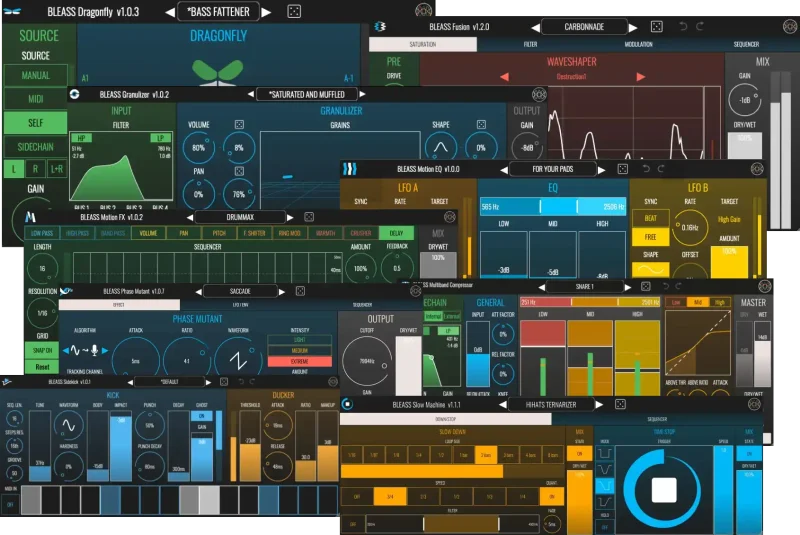Image resolution: width=800 pixels, height=535 pixels.
Task: Switch to Fusion Sequencer tab
Action: coord(746,44)
